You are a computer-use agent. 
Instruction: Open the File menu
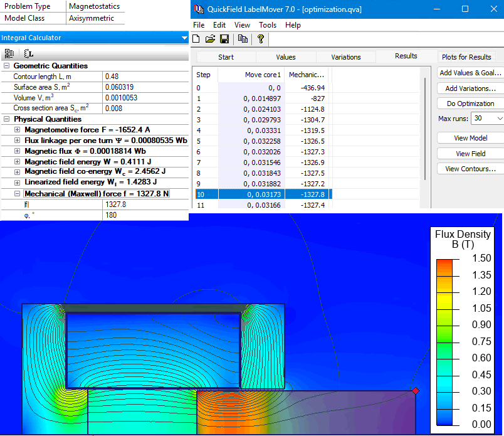tap(199, 25)
